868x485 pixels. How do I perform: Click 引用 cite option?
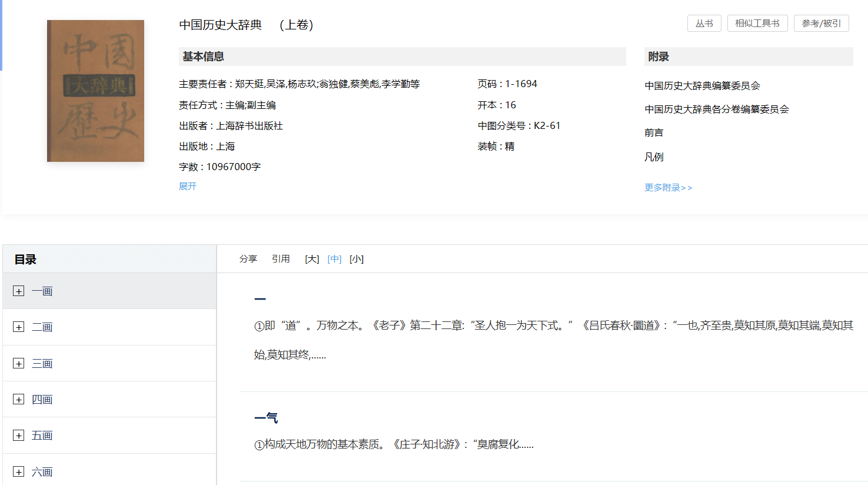(281, 259)
